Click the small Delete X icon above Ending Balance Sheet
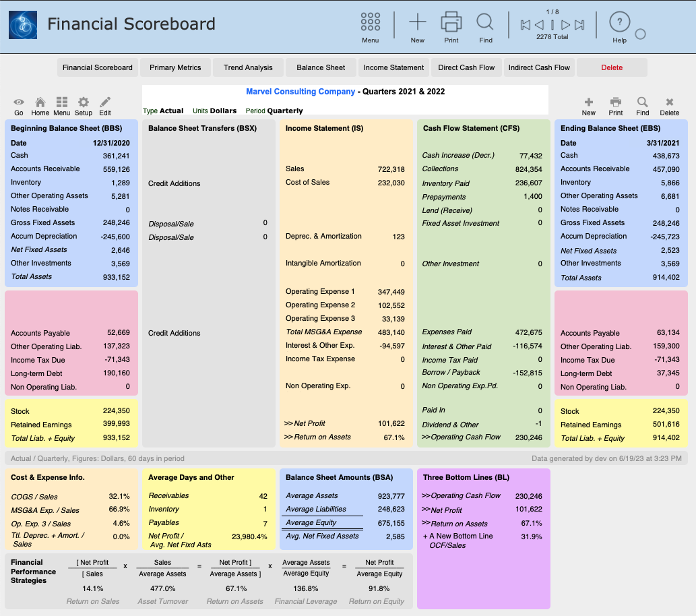The image size is (696, 616). pos(669,102)
